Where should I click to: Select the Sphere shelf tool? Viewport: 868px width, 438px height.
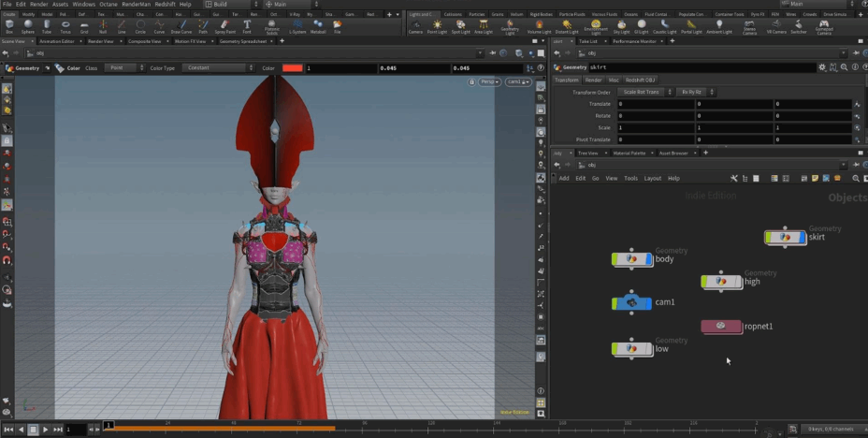click(28, 25)
